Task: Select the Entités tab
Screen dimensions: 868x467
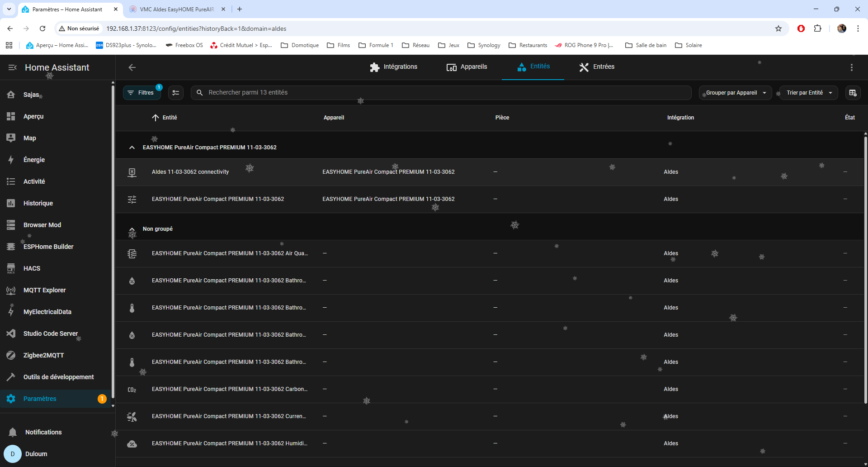Action: (x=533, y=67)
